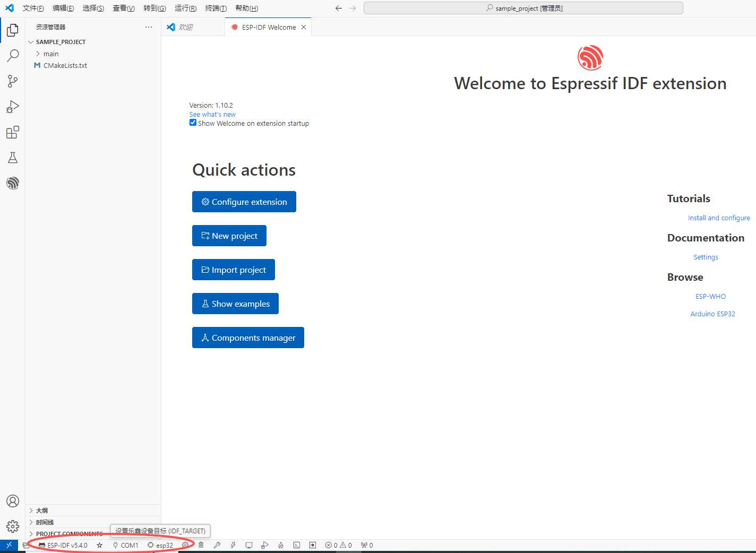This screenshot has width=756, height=553.
Task: Open the 转到(G) menu
Action: pyautogui.click(x=154, y=8)
